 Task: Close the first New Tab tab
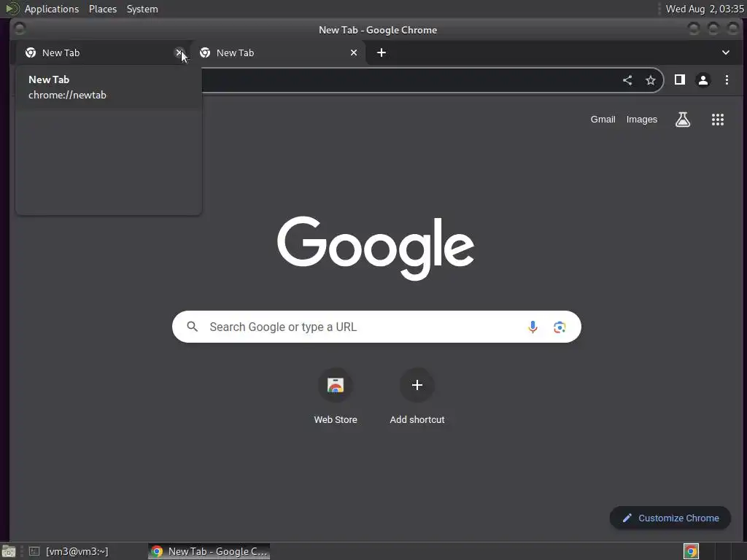point(179,52)
